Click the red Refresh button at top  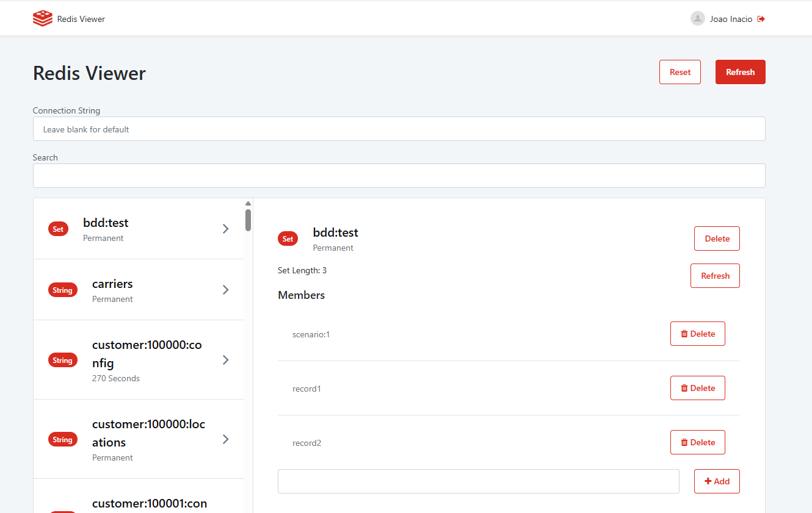(741, 72)
